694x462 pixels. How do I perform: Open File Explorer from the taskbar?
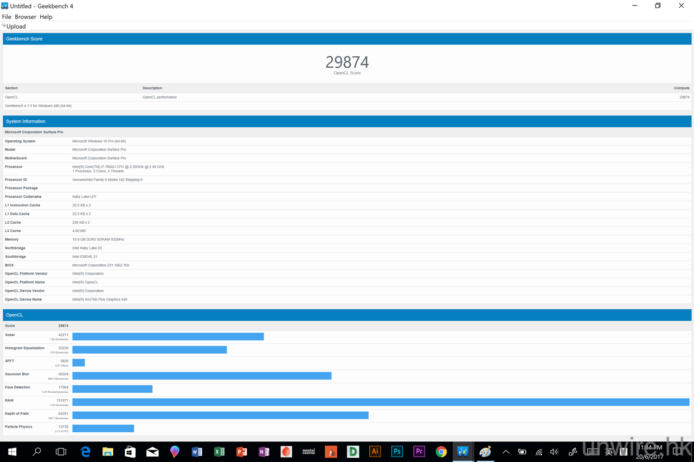[x=108, y=452]
